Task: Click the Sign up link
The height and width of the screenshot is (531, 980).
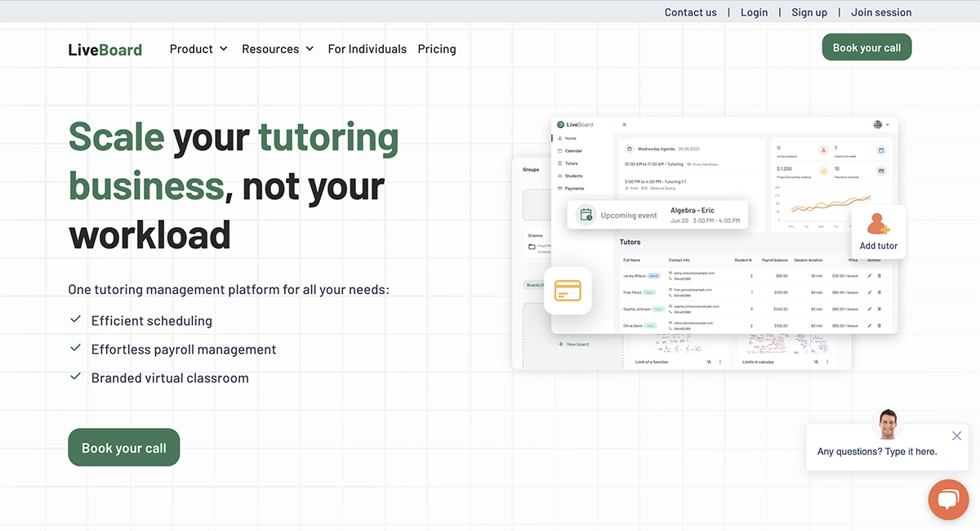Action: (809, 11)
